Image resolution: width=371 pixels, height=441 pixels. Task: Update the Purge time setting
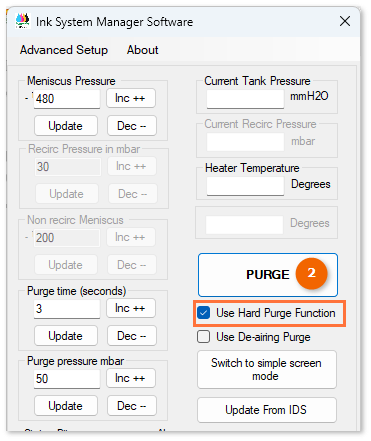click(66, 336)
